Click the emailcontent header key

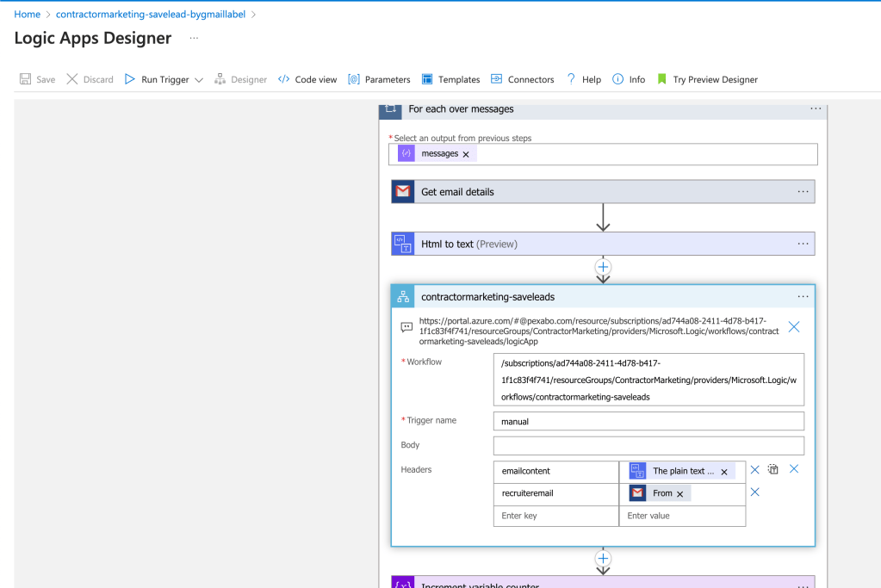(556, 471)
